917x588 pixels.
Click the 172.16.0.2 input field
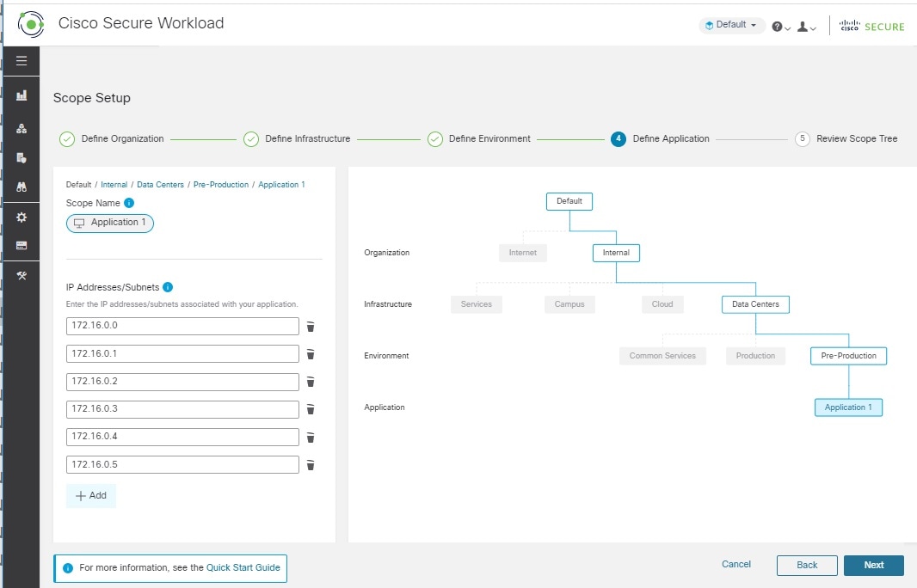pos(182,382)
